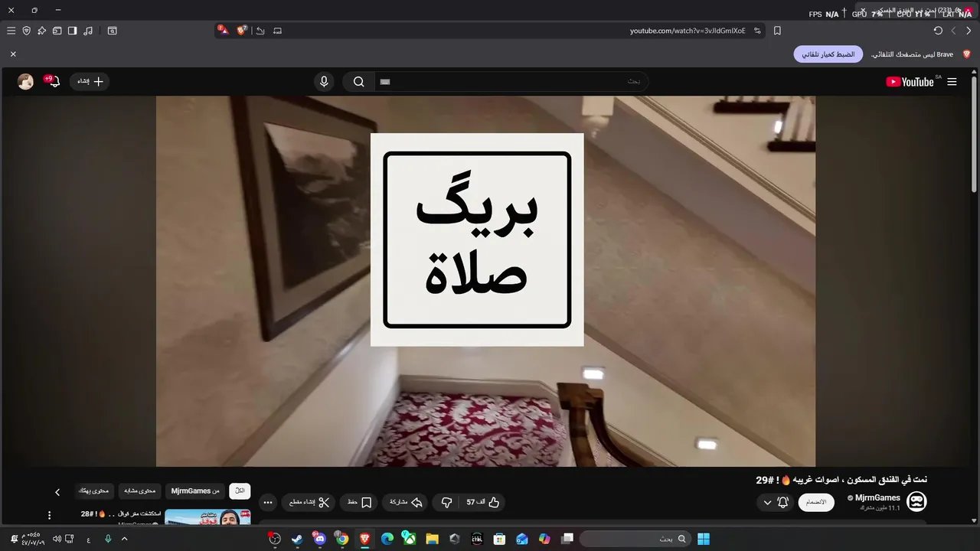The height and width of the screenshot is (551, 980).
Task: Select the 'For you' filter chip
Action: click(x=95, y=491)
